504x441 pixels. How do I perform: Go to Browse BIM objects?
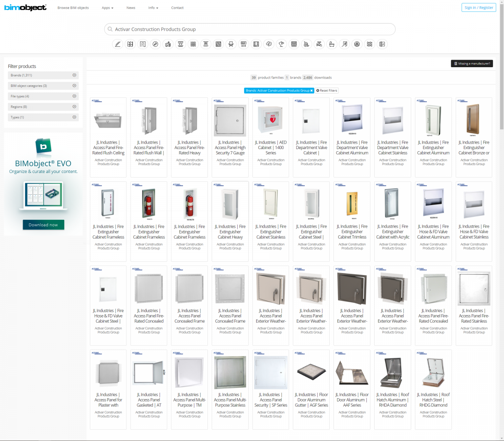73,8
